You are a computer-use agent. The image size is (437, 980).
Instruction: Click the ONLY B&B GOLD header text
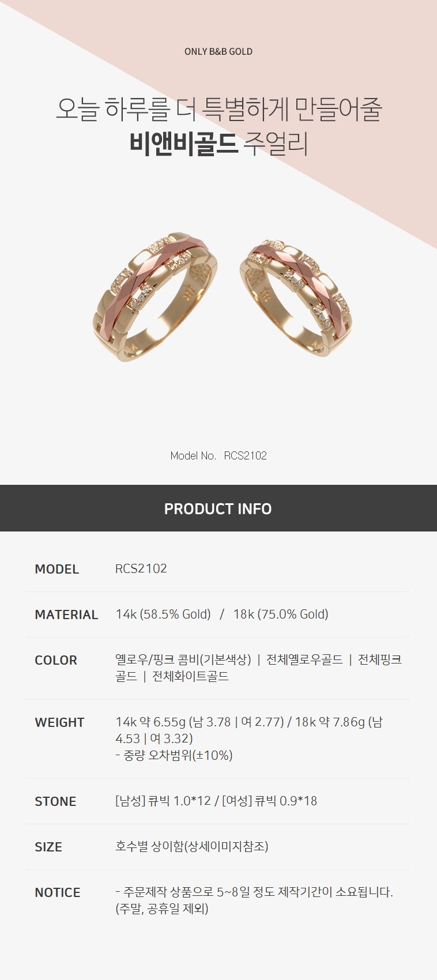tap(218, 51)
